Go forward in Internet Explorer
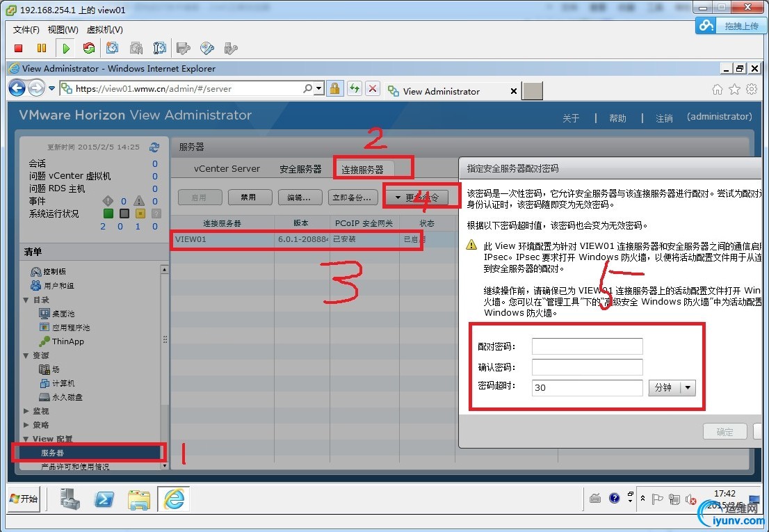The height and width of the screenshot is (532, 769). pos(35,88)
